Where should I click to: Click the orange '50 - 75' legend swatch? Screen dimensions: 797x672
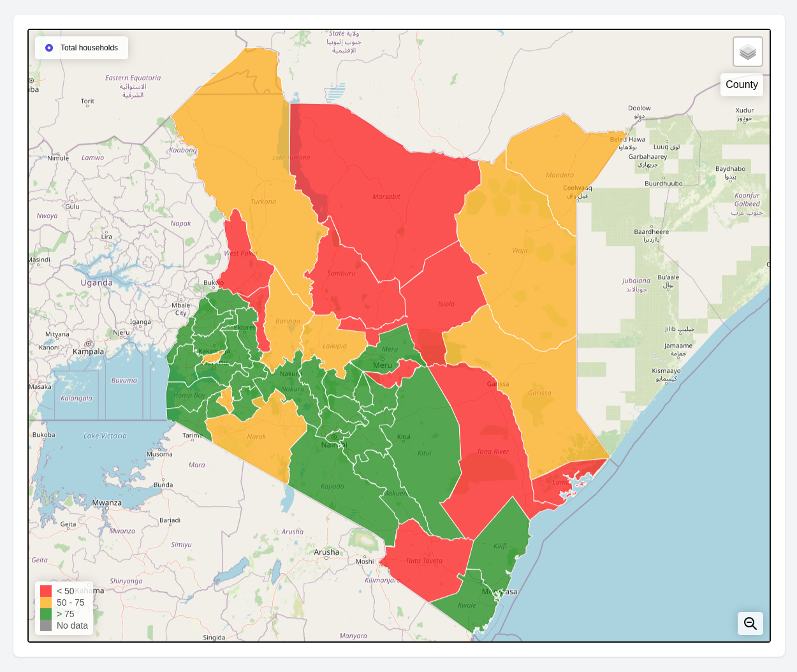pyautogui.click(x=46, y=603)
